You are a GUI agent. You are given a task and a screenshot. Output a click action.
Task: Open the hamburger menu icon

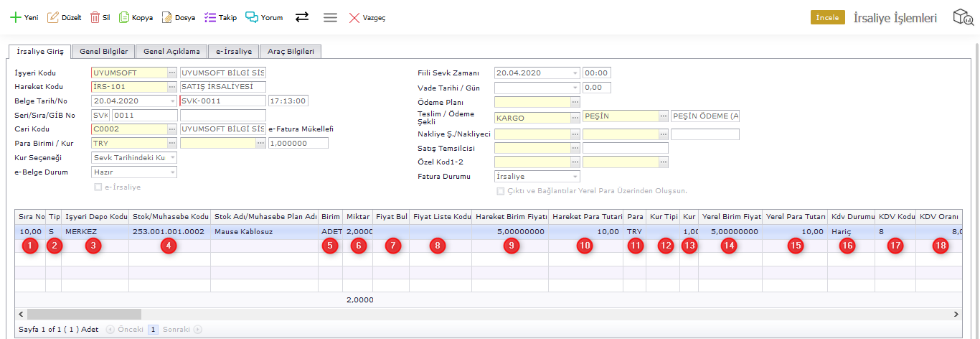pyautogui.click(x=330, y=18)
